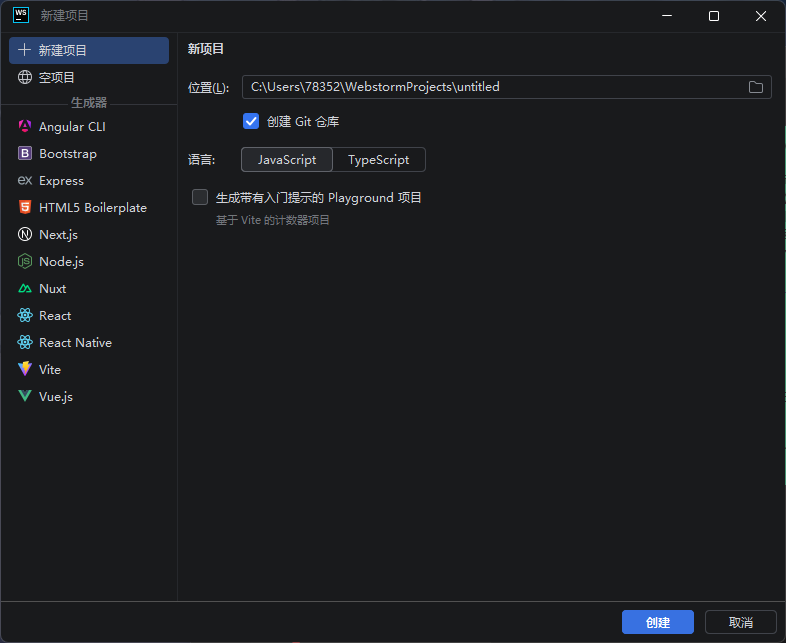
Task: Pick the Next.js generator label
Action: [x=58, y=235]
